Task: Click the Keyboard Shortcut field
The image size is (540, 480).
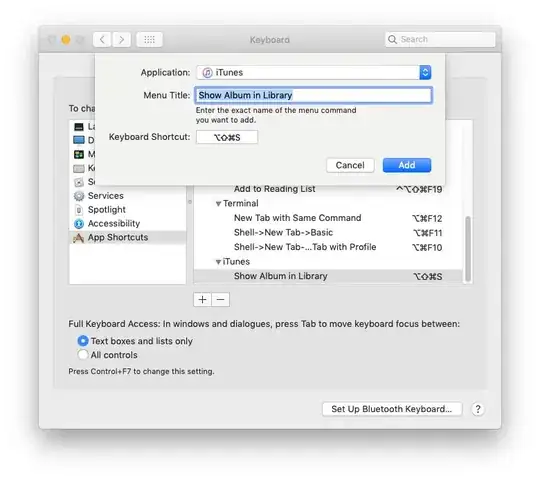Action: click(227, 137)
